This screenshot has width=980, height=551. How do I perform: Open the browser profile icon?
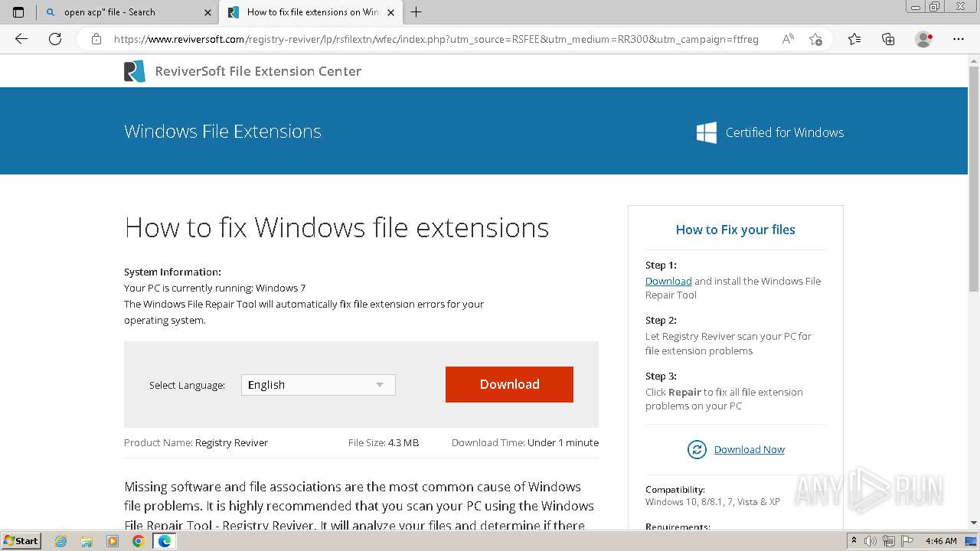923,39
